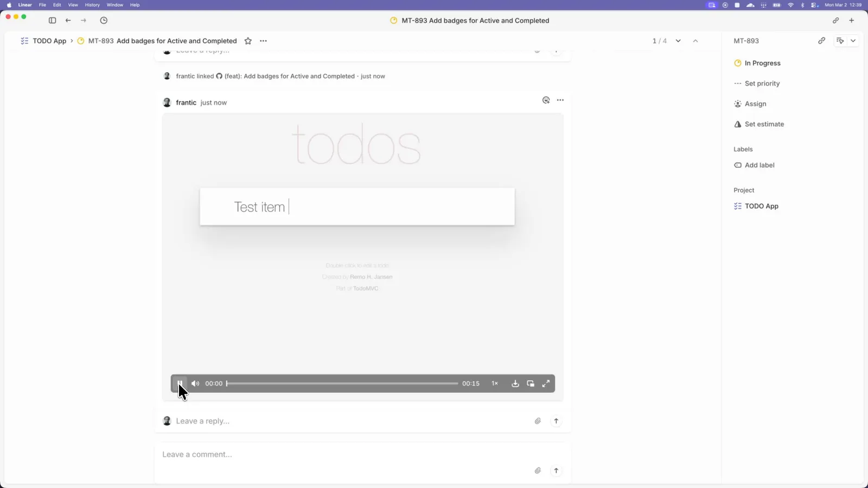Pause the video playback
Viewport: 868px width, 488px height.
(x=180, y=383)
